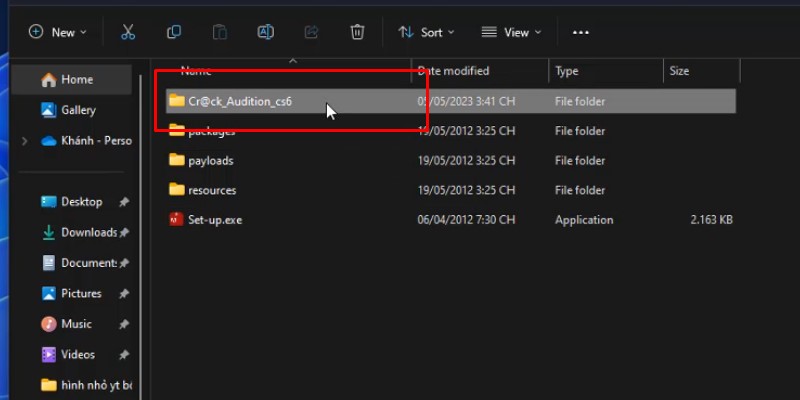This screenshot has height=400, width=800.
Task: Open the New dropdown menu
Action: click(x=58, y=32)
